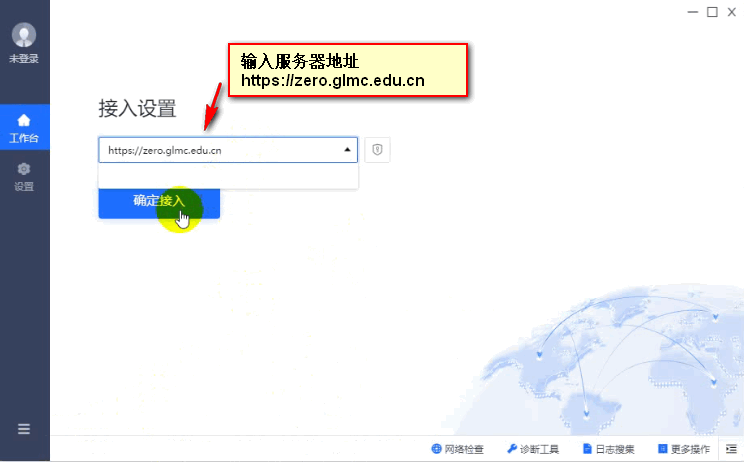Open the 设置 gear tab
744x462 pixels.
(x=24, y=176)
